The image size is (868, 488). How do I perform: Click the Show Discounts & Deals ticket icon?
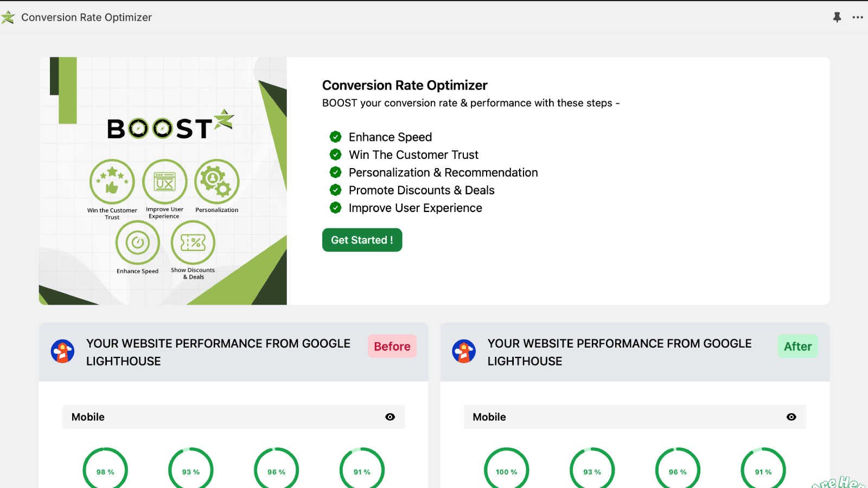tap(193, 243)
